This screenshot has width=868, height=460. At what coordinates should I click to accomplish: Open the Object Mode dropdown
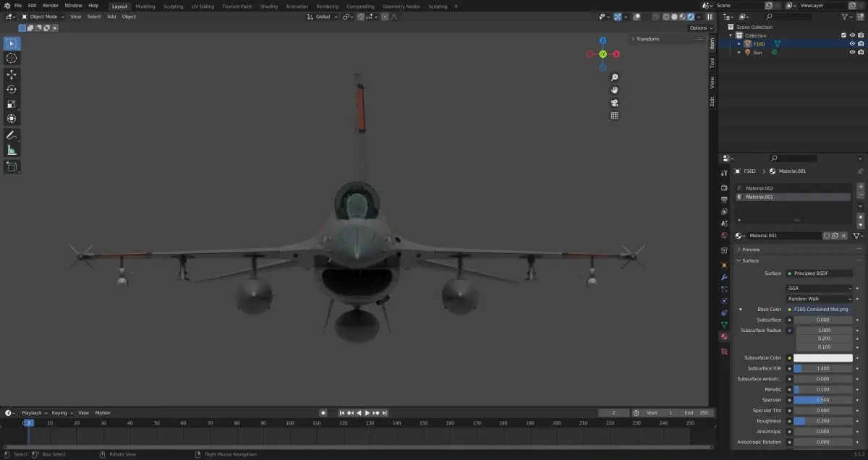pyautogui.click(x=43, y=17)
